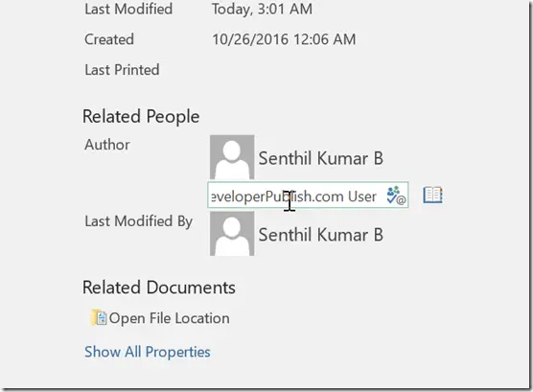Click the Last Printed label
Screen dimensions: 533x392
(122, 70)
